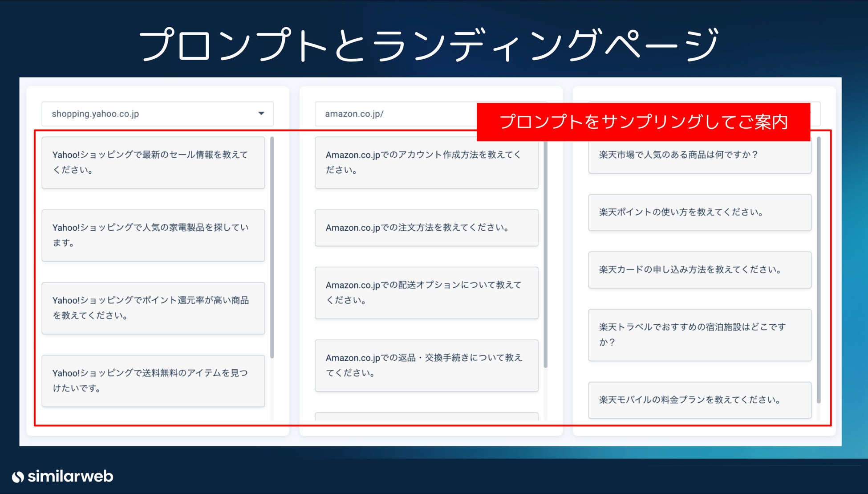Open the shopping.yahoo.co.jp domain dropdown
The image size is (868, 494).
(158, 114)
